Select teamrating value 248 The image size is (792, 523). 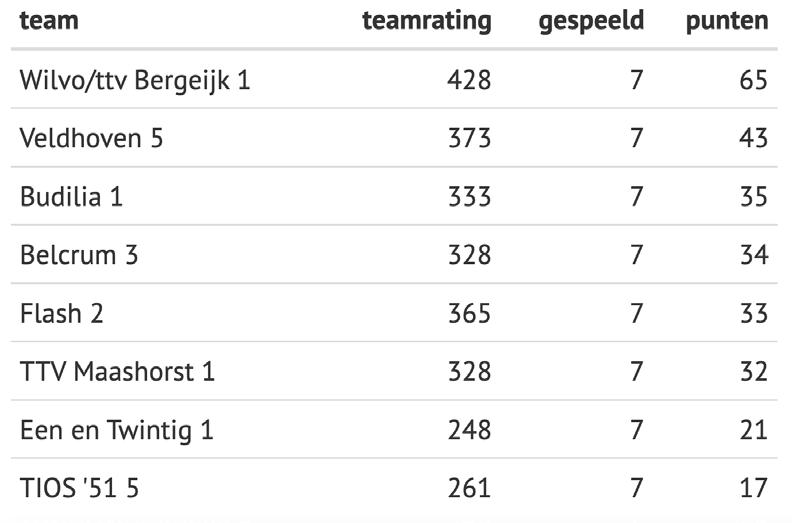[469, 430]
